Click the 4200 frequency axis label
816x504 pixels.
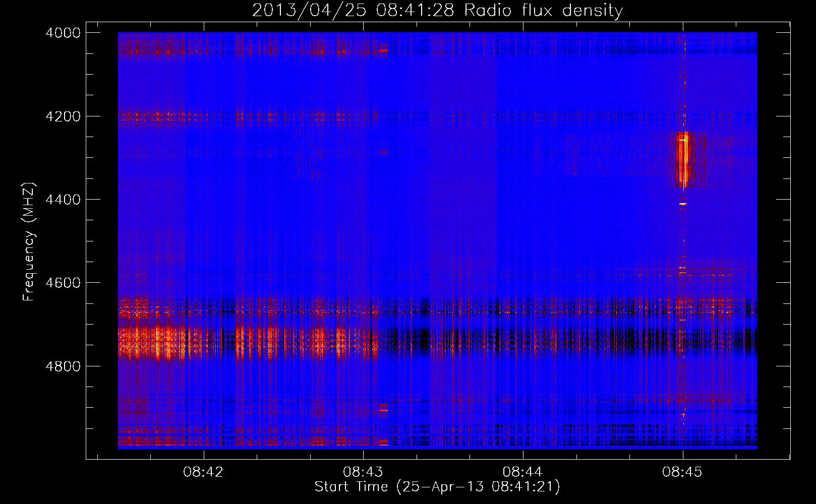point(63,116)
